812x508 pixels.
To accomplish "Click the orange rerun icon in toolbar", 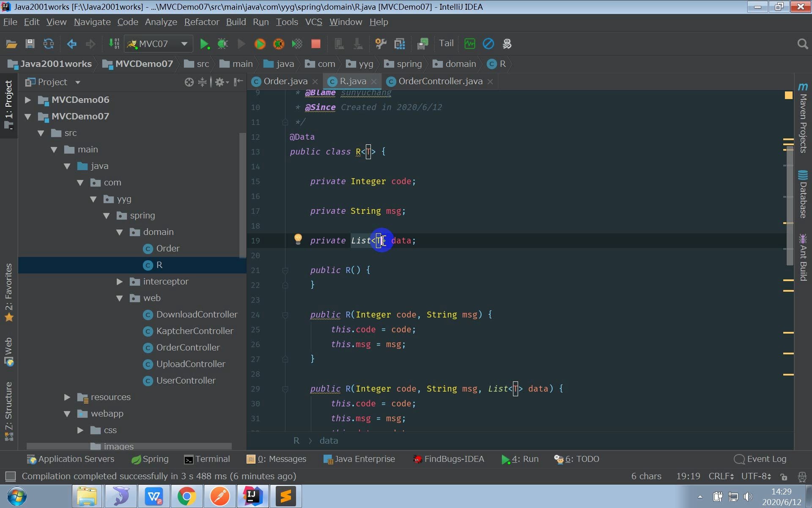I will click(260, 44).
